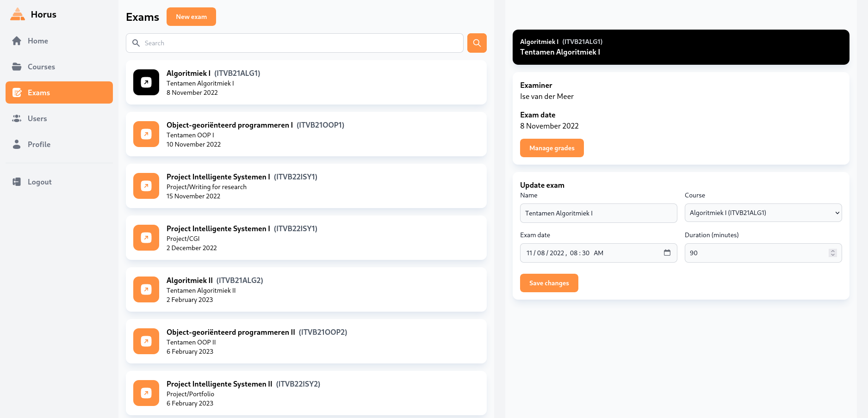Click the Logout icon
Viewport: 868px width, 418px height.
17,181
